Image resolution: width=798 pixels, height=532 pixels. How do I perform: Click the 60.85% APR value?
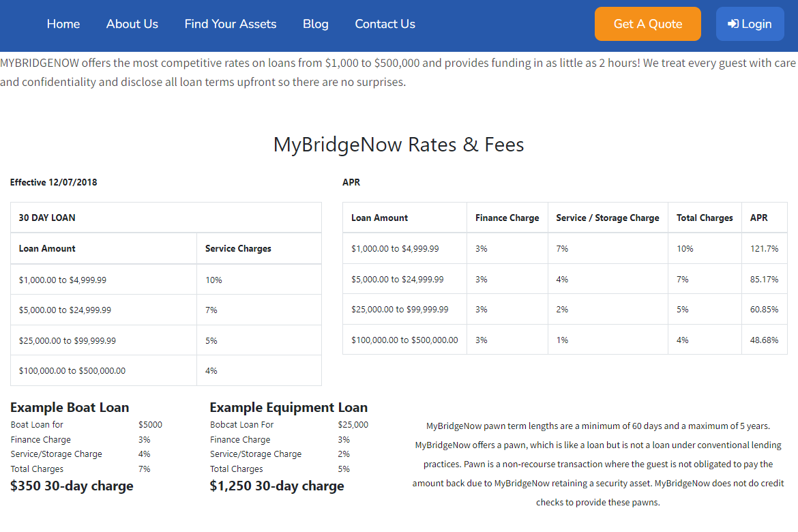(764, 309)
